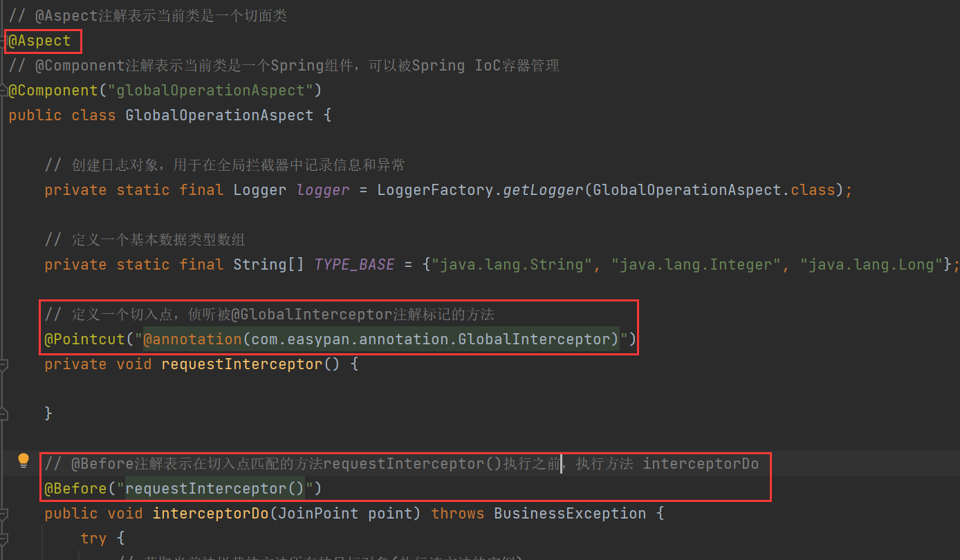This screenshot has width=960, height=560.
Task: Click the String[] type in TYPE_BASE line
Action: (x=269, y=265)
